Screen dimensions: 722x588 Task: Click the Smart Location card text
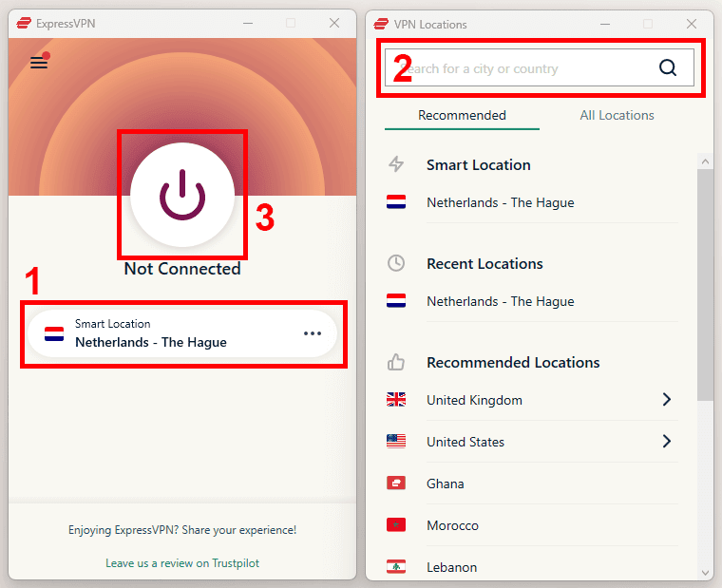(151, 333)
